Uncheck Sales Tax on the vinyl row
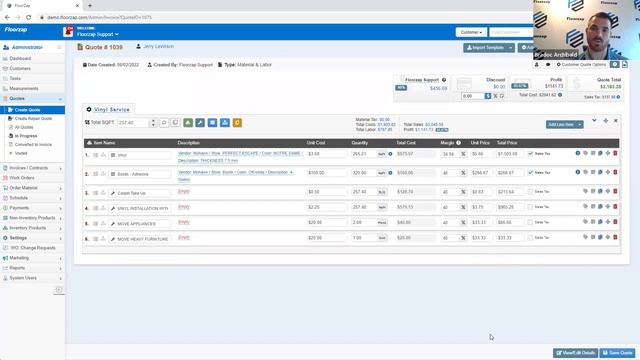Viewport: 640px width, 360px height. 530,154
